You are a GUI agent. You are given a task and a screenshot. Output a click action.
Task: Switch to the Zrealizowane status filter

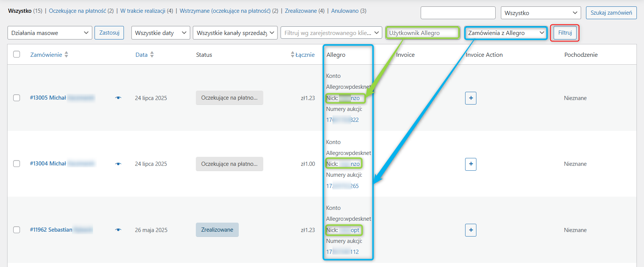301,11
